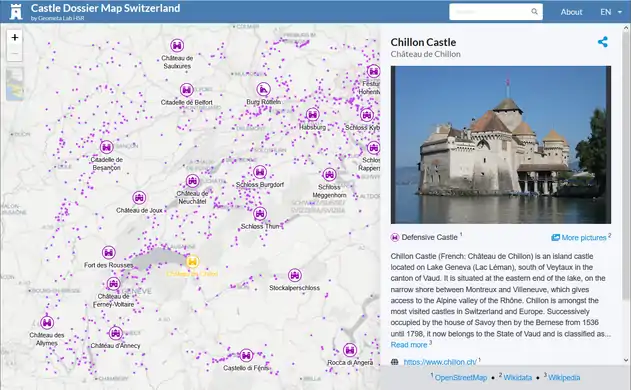The width and height of the screenshot is (631, 390).
Task: Select the Château de Neuchâtel marker
Action: 192,181
